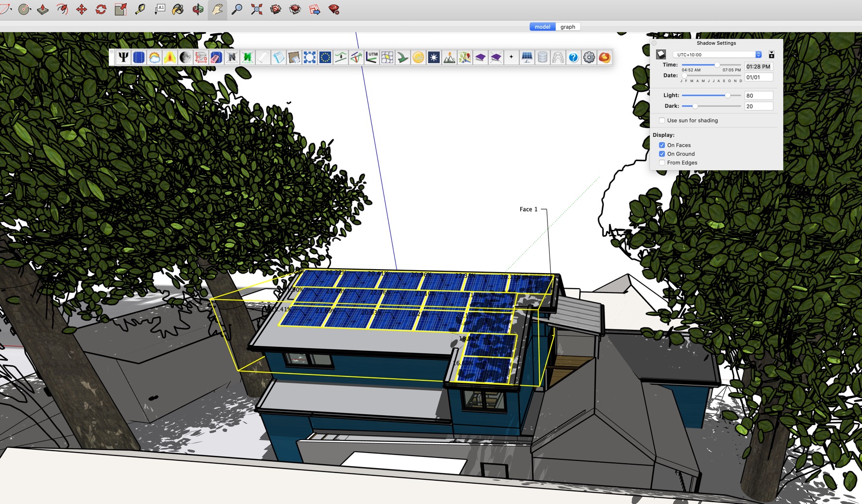Click the Light value field showing 80

tap(759, 96)
